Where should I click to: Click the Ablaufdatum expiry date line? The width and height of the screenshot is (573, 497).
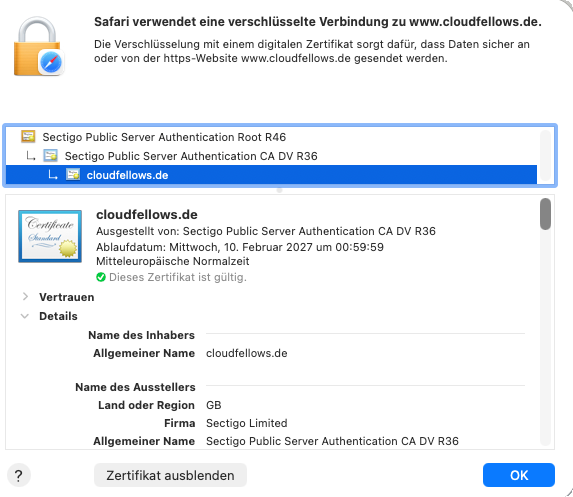pos(240,247)
